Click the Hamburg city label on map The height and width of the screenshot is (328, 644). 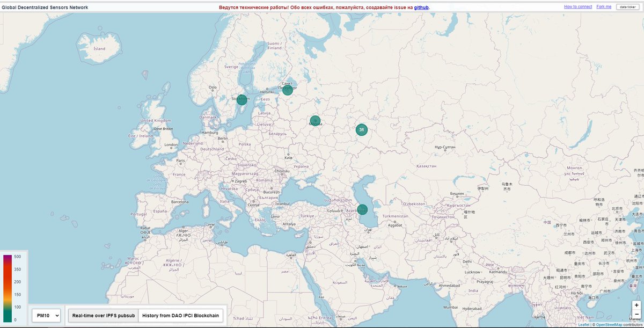[210, 132]
